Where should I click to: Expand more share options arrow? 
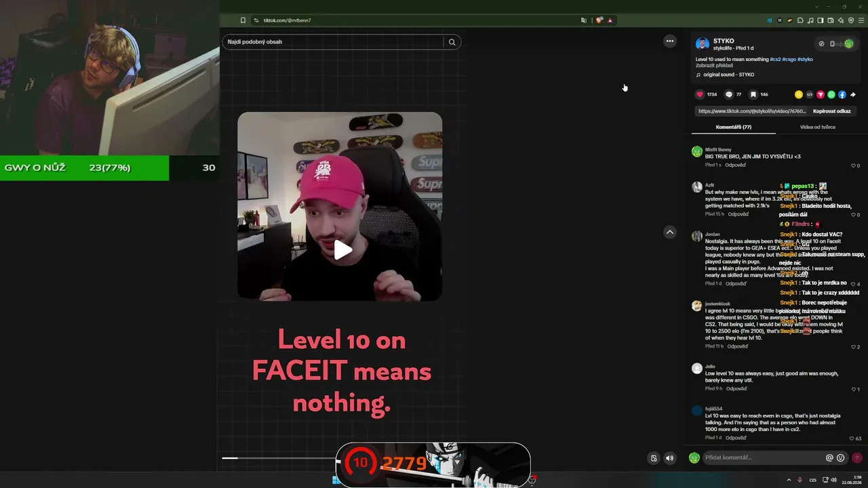pos(853,95)
